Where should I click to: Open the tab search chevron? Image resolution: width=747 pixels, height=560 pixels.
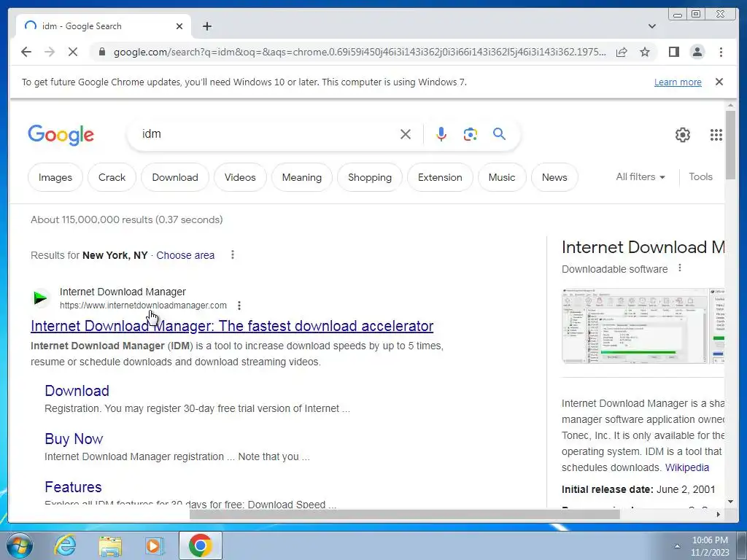tap(652, 26)
